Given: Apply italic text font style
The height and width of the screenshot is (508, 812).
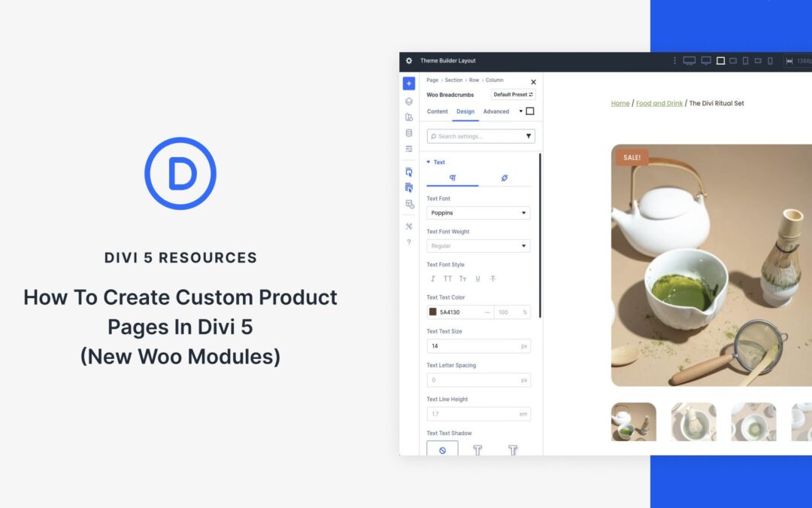Looking at the screenshot, I should pos(433,278).
